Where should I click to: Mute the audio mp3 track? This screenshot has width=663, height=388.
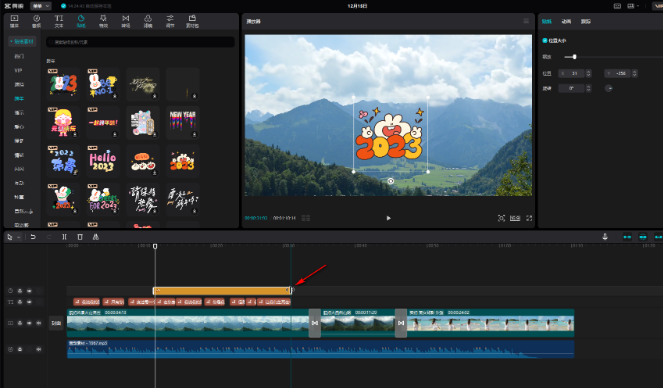click(x=38, y=349)
